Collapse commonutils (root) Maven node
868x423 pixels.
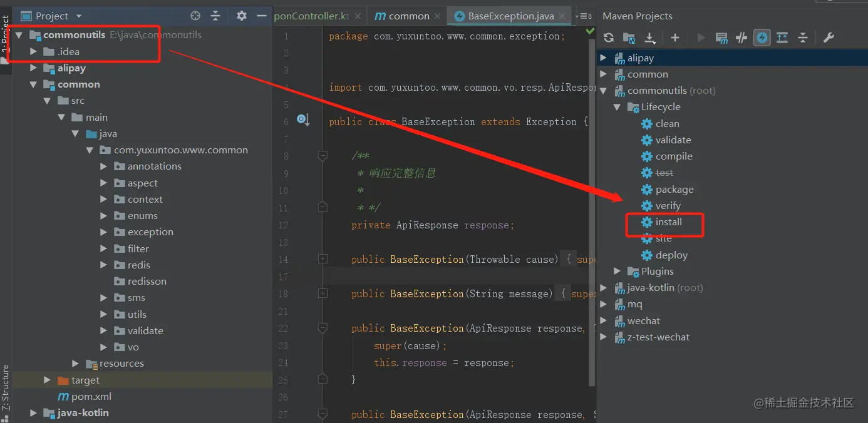603,91
